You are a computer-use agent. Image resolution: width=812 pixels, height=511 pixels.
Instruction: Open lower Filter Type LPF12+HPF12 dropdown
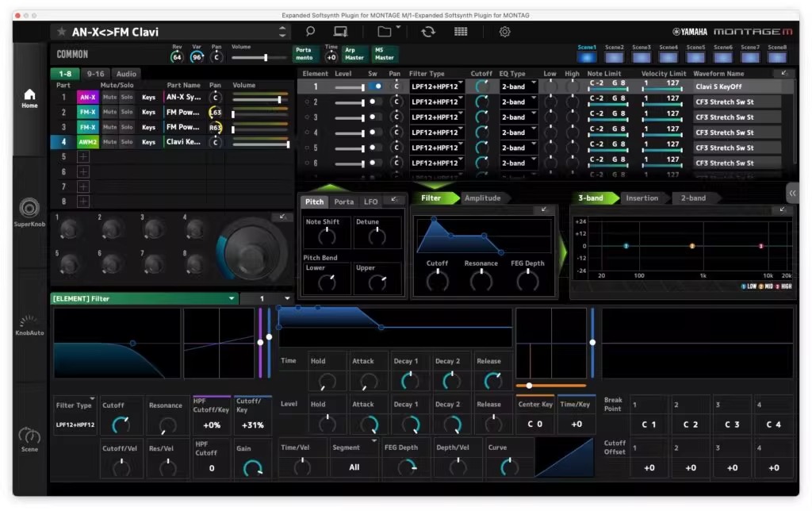[75, 416]
